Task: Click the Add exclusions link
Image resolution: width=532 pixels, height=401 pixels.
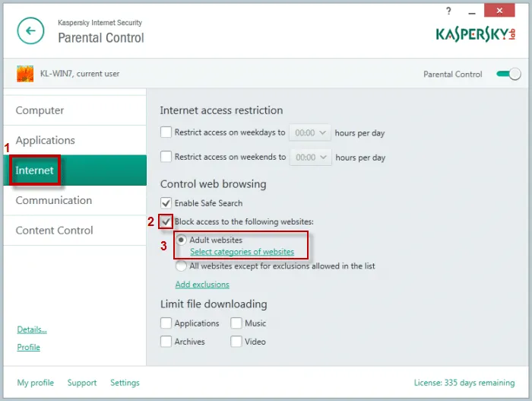Action: pyautogui.click(x=202, y=285)
